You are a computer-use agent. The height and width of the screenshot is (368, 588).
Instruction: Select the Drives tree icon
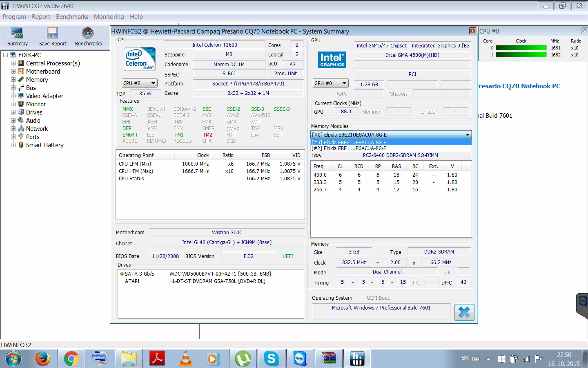[x=21, y=112]
